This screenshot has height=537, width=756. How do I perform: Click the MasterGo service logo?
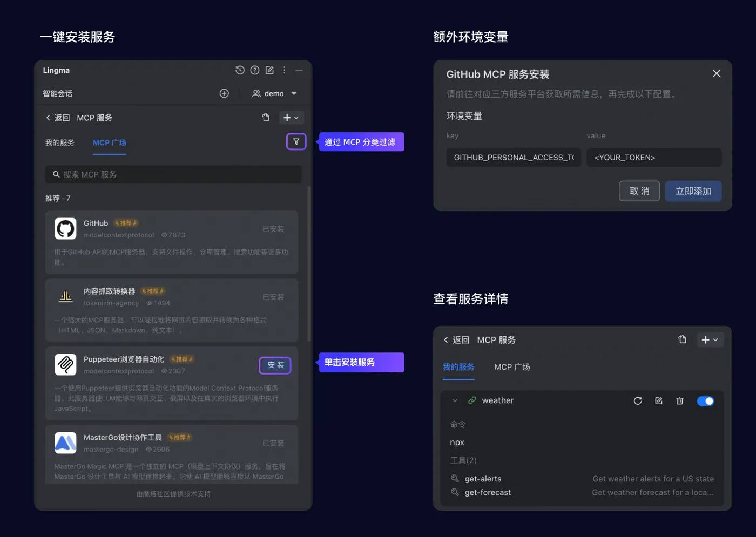(65, 443)
